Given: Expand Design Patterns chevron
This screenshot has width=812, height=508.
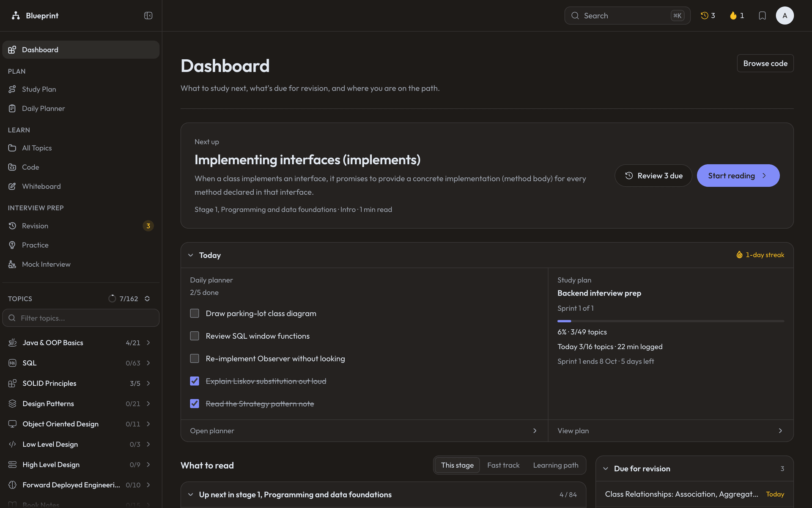Looking at the screenshot, I should pos(148,403).
